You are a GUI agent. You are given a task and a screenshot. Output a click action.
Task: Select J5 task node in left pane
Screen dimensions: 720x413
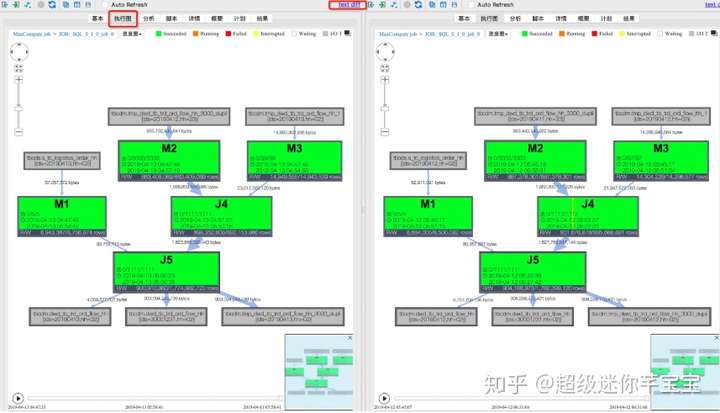(166, 272)
